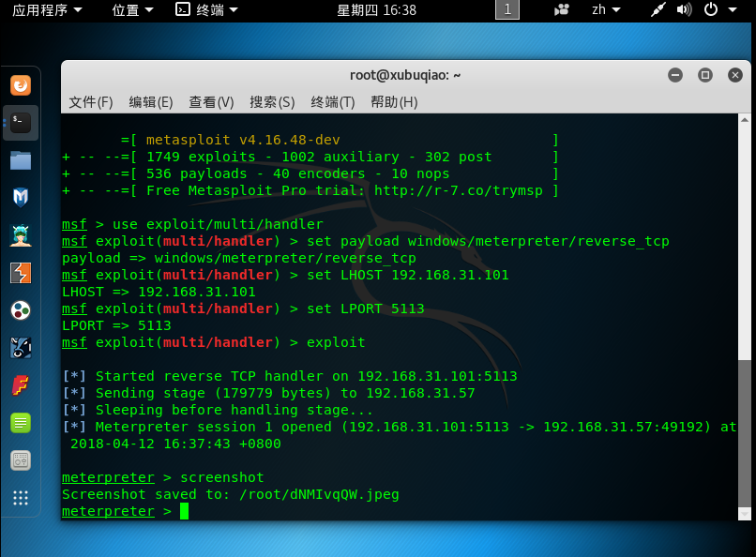This screenshot has height=557, width=756.
Task: Click workspace indicator 1
Action: tap(507, 9)
